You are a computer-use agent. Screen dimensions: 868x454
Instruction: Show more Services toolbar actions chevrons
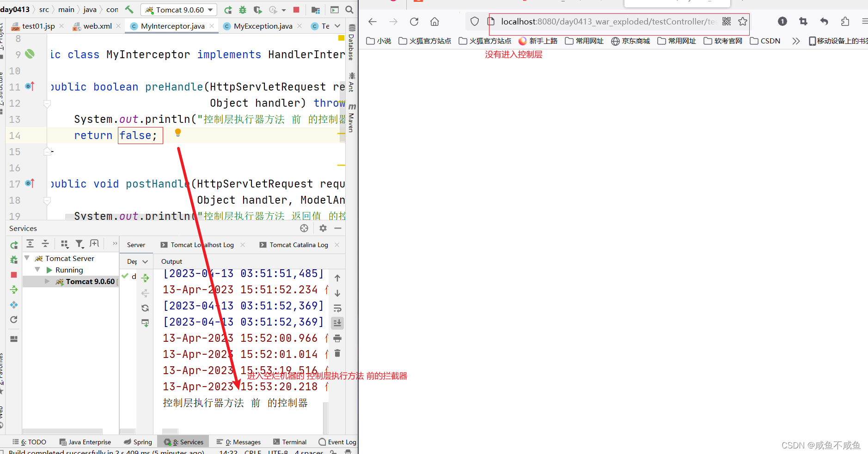click(x=115, y=243)
